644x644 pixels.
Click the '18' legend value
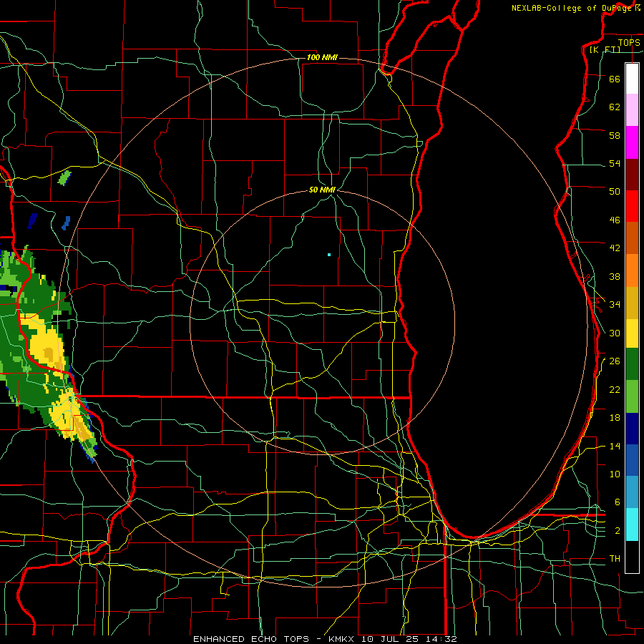(x=615, y=418)
